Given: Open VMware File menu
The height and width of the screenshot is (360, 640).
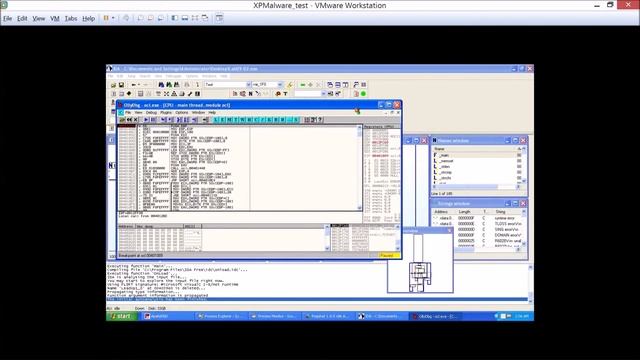Looking at the screenshot, I should (x=7, y=18).
